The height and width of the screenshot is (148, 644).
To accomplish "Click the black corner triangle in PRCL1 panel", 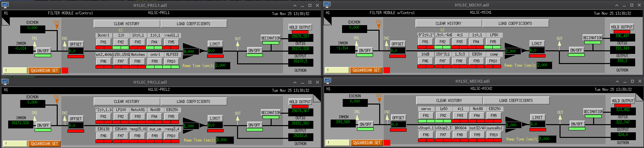I will point(6,21).
